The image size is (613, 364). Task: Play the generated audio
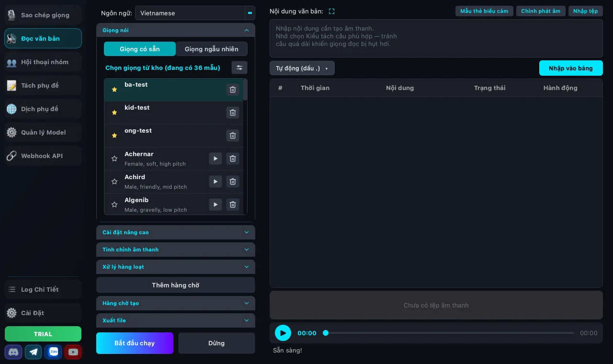click(283, 333)
